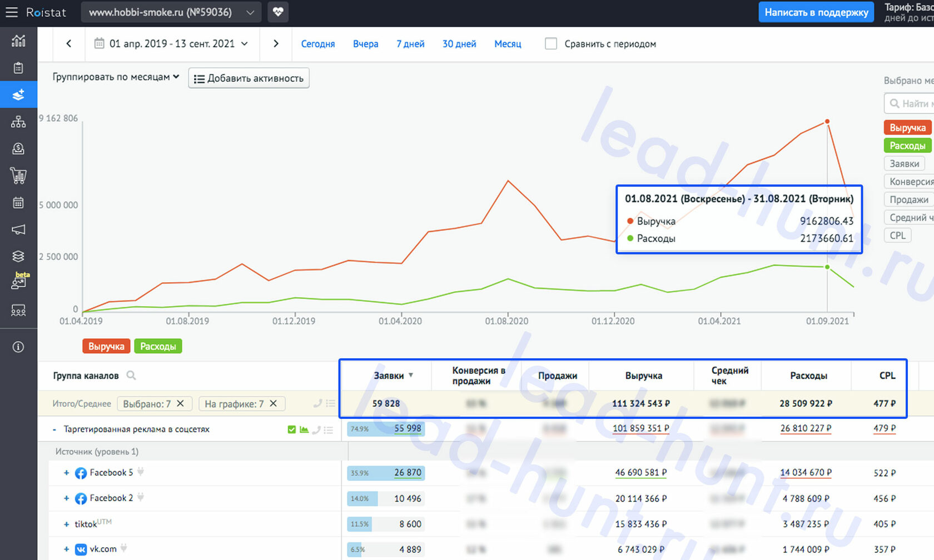Open the project selector www.hobbi-smoke.ru dropdown
Viewport: 934px width, 560px height.
point(171,12)
